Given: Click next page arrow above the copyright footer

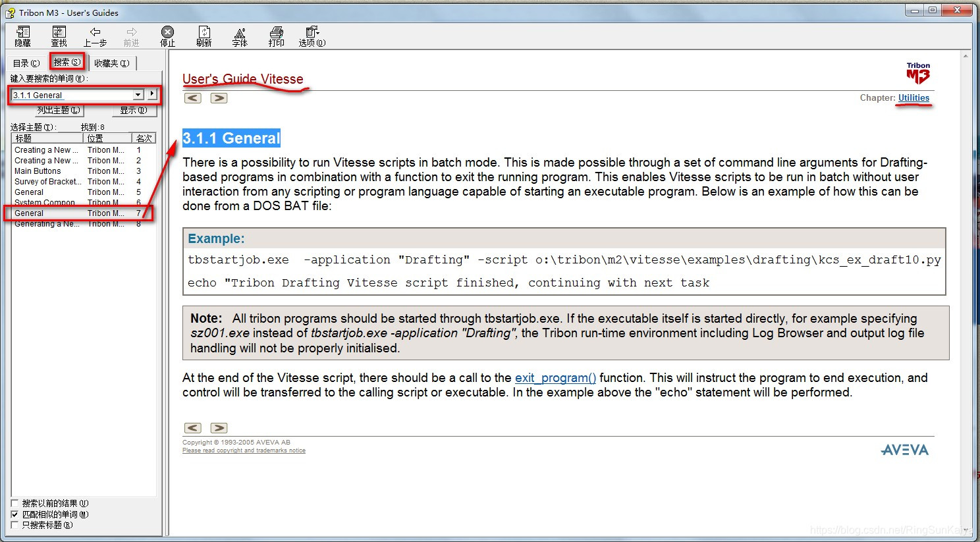Looking at the screenshot, I should coord(219,428).
